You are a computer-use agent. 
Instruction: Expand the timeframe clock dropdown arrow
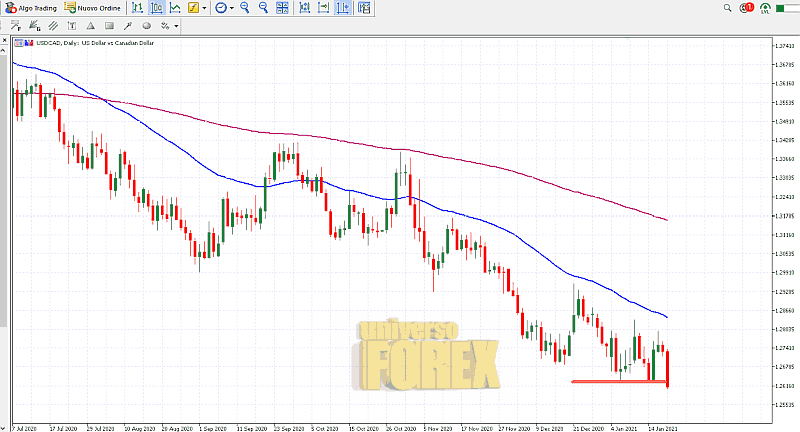(231, 7)
